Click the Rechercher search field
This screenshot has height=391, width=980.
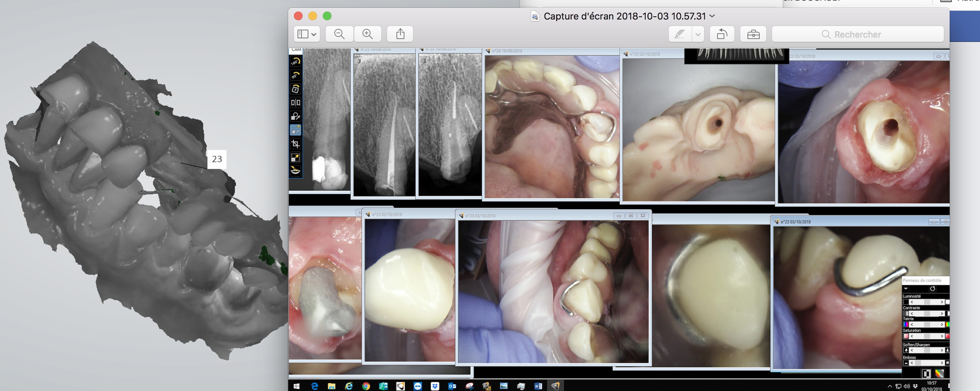point(858,34)
